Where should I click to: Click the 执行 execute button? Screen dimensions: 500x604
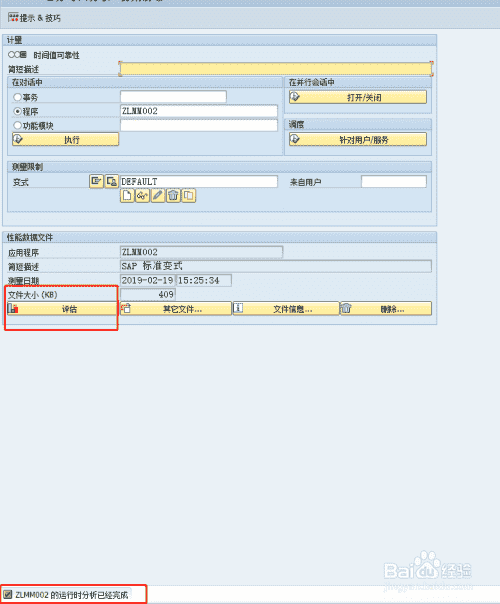click(65, 139)
